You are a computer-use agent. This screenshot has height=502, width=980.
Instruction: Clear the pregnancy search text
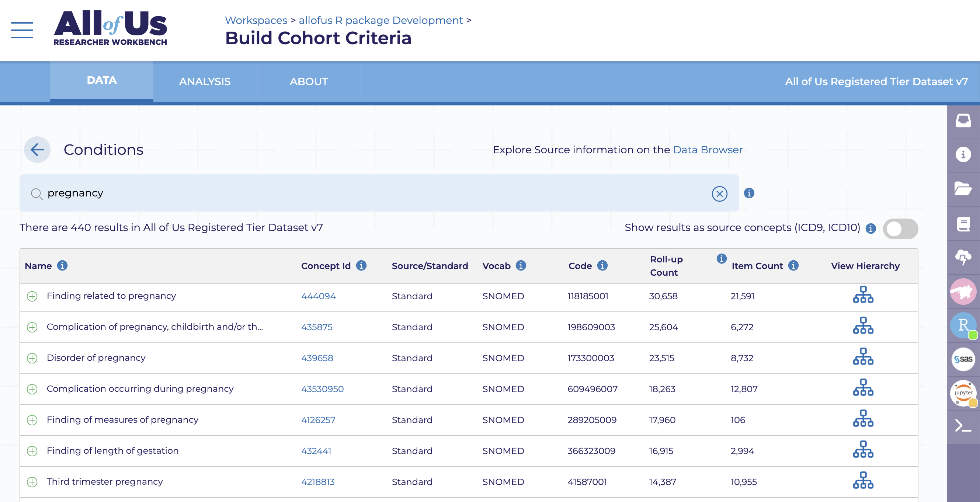[x=719, y=194]
